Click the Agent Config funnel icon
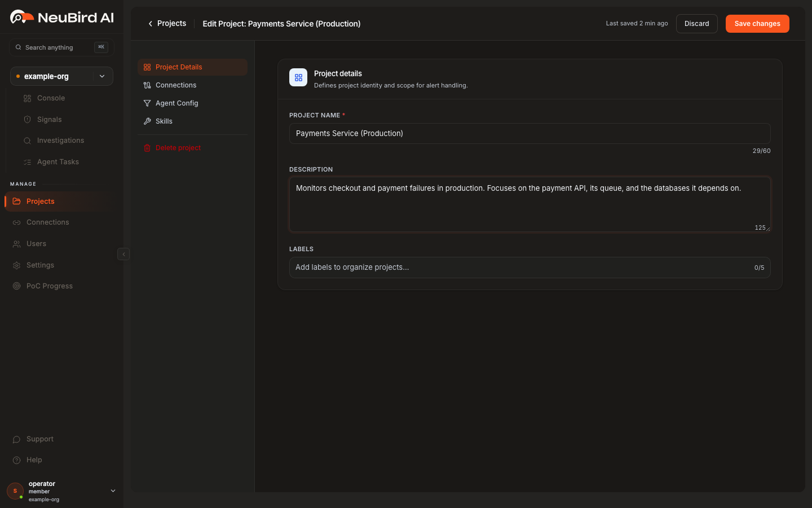 tap(147, 103)
